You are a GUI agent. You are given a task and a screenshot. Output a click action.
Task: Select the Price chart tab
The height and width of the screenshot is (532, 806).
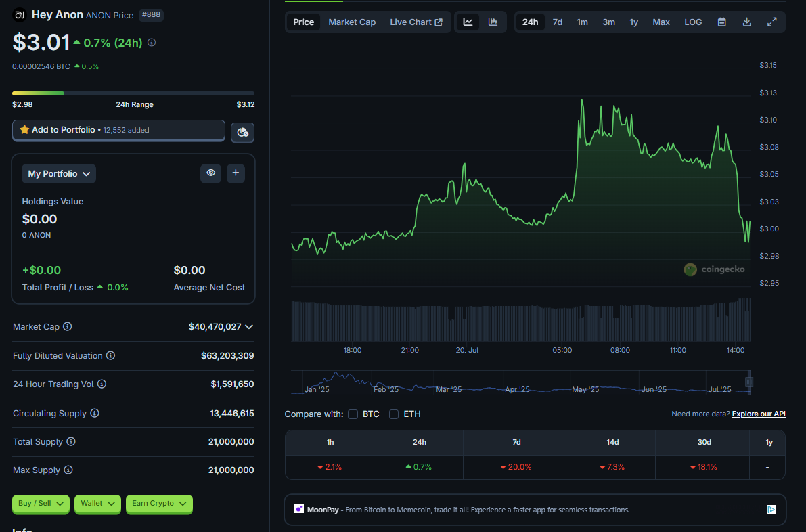point(303,22)
